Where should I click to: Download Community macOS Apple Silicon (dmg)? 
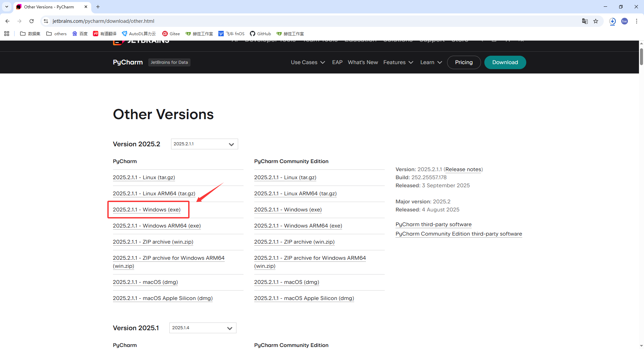[x=304, y=298]
